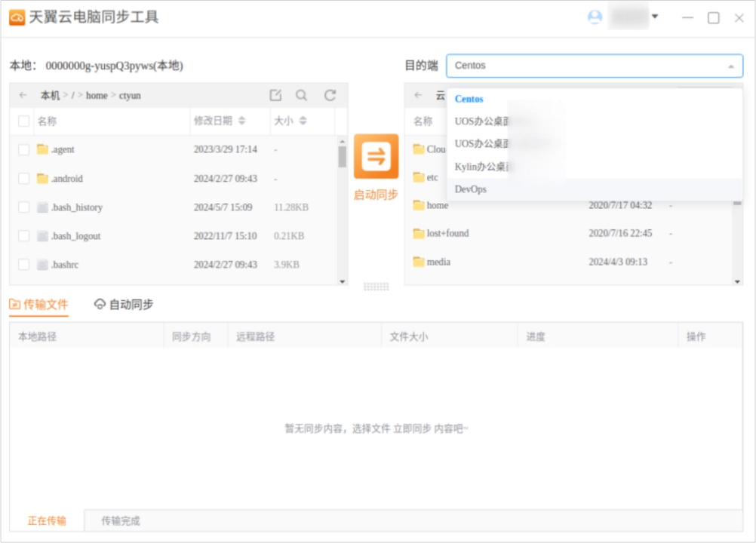Switch to the 传输完成 tab

(x=119, y=520)
